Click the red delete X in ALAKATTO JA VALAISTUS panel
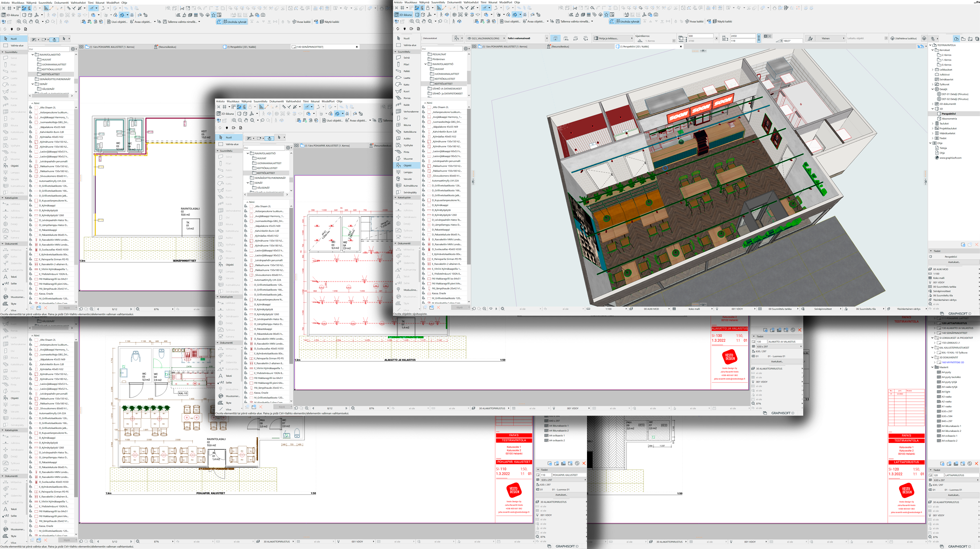The width and height of the screenshot is (980, 549). click(800, 330)
